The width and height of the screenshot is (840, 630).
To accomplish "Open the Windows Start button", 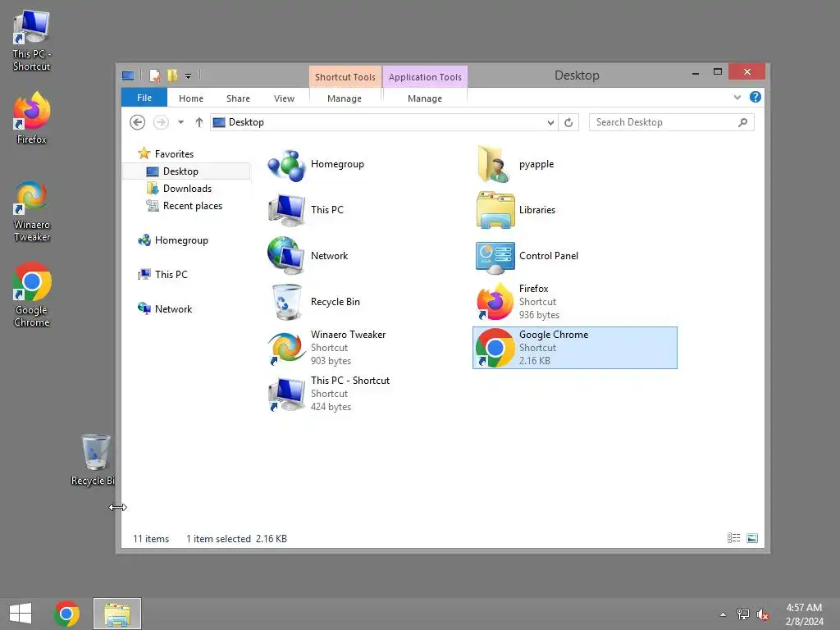I will 21,614.
